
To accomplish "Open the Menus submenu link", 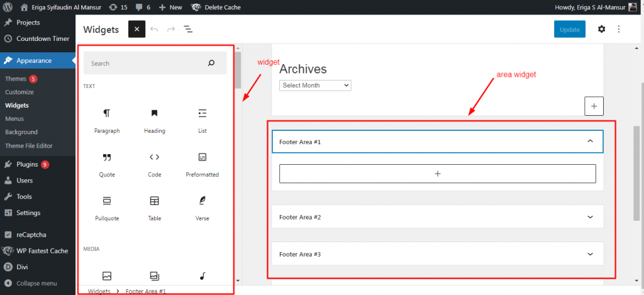I will point(14,119).
